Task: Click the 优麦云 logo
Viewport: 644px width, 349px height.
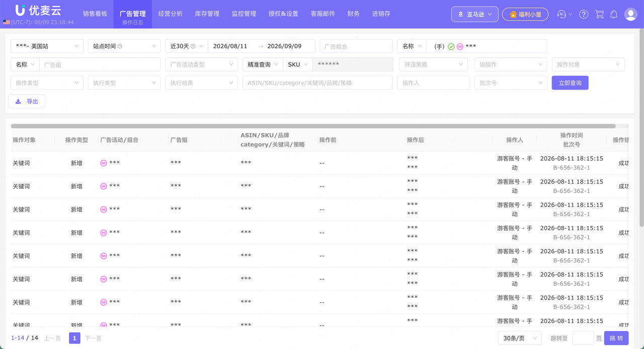Action: point(38,10)
